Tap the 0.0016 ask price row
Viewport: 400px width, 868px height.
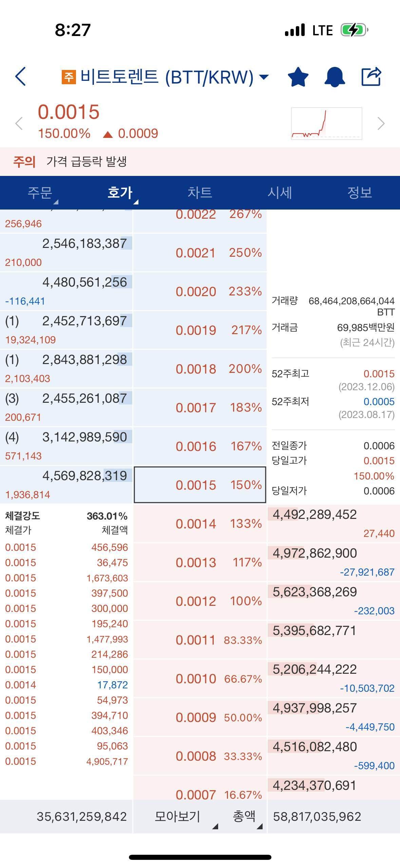pos(200,446)
